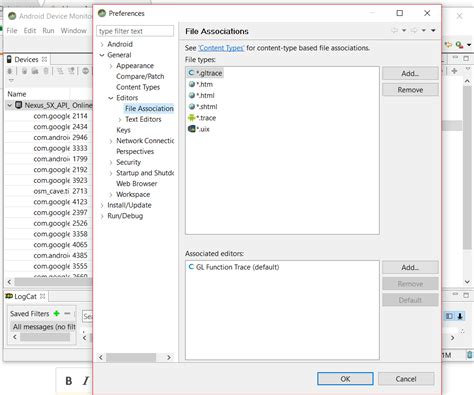Viewport: 474px width, 395px height.
Task: Select All messages (no filters) entry
Action: tap(43, 327)
